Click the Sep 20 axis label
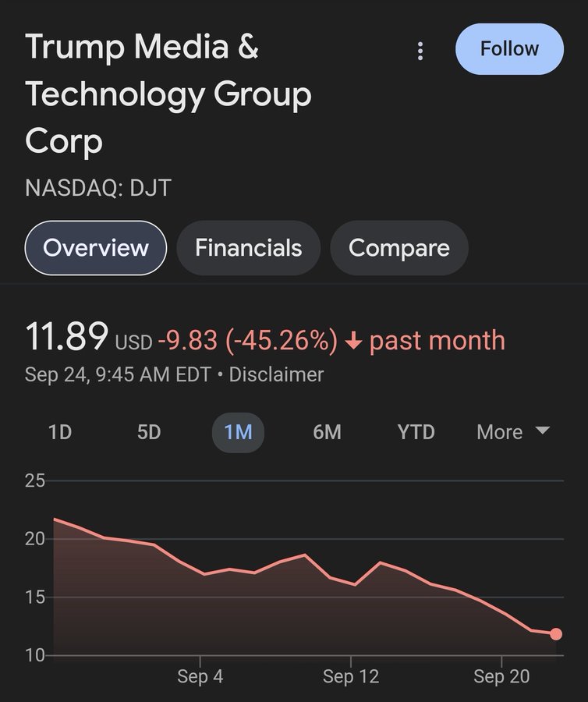The height and width of the screenshot is (702, 588). 501,676
